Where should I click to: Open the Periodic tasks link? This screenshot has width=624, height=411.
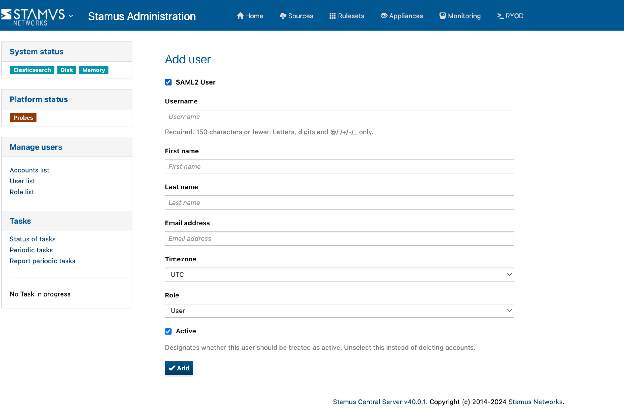[29, 250]
